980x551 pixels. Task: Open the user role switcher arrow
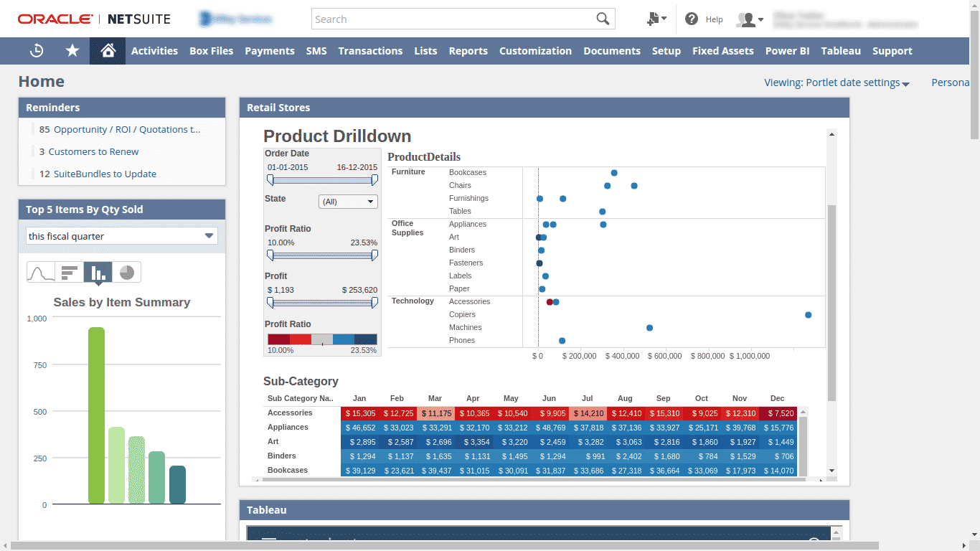tap(761, 19)
